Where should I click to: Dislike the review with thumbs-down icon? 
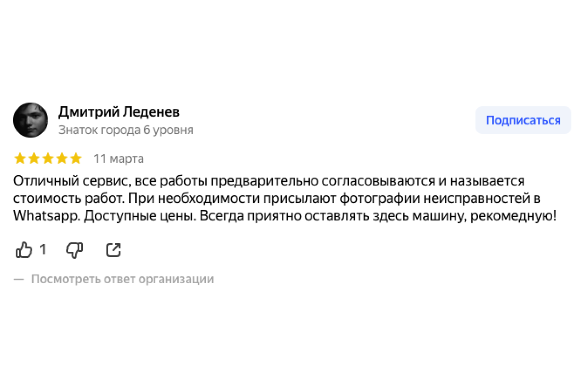[74, 250]
